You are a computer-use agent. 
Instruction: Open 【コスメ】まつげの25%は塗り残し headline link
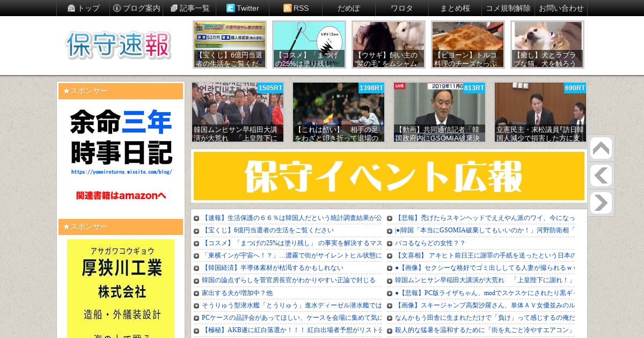tap(291, 243)
